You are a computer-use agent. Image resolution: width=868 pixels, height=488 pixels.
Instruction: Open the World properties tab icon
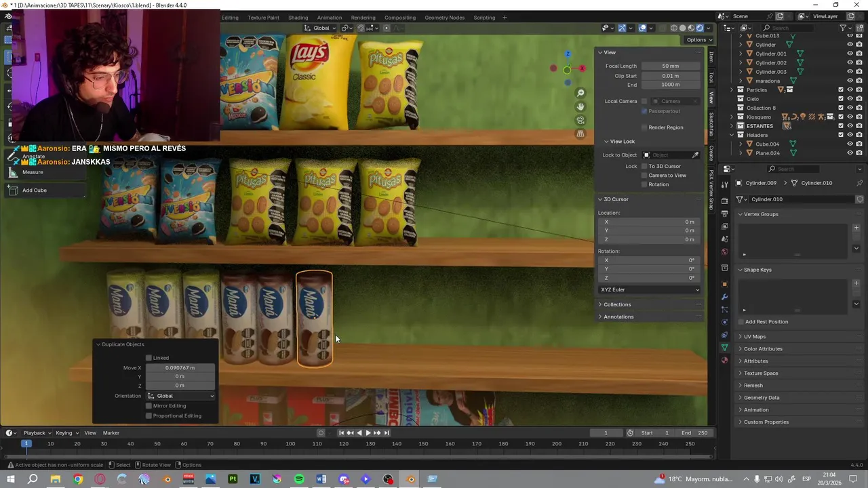pos(725,252)
